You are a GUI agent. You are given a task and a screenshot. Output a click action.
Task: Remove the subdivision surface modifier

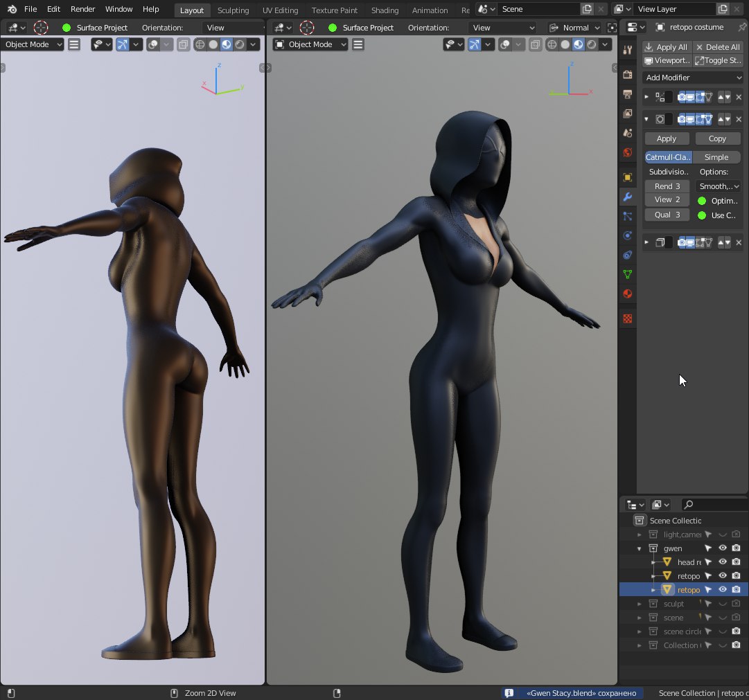click(x=739, y=119)
